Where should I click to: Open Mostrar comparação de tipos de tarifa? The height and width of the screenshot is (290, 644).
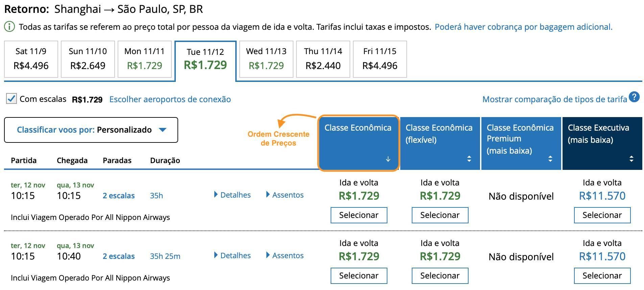555,99
